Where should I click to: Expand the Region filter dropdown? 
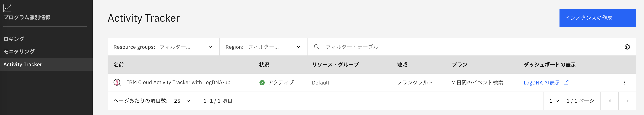point(298,47)
